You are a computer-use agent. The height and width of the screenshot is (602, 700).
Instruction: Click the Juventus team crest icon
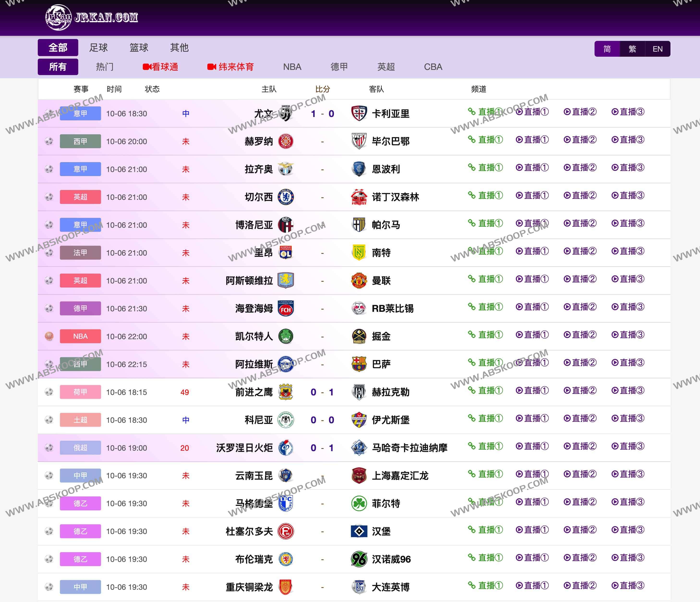286,113
